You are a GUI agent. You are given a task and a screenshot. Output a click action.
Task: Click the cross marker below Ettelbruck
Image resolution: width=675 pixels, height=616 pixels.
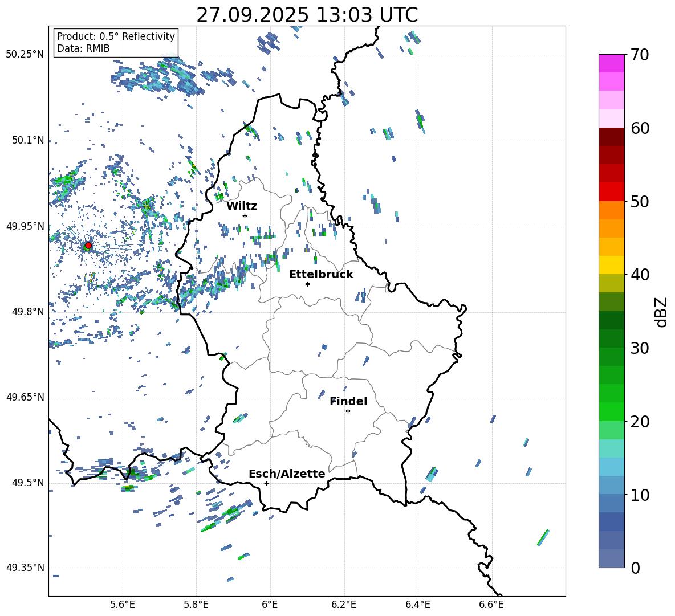[x=308, y=284]
